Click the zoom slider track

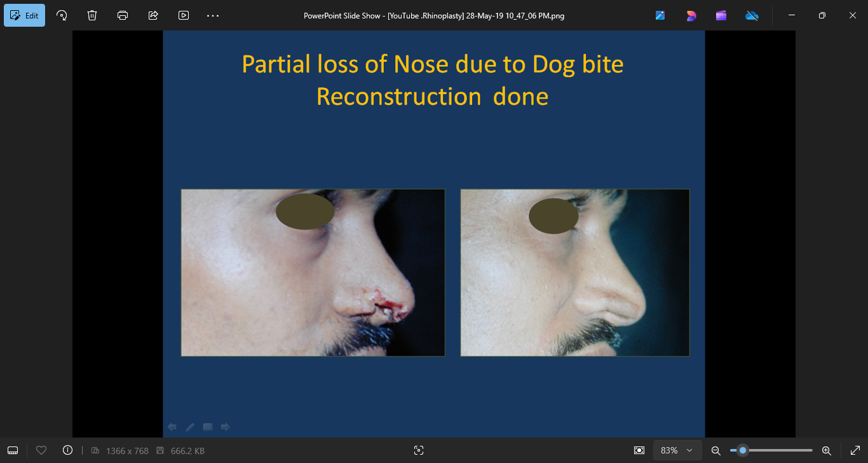click(782, 450)
